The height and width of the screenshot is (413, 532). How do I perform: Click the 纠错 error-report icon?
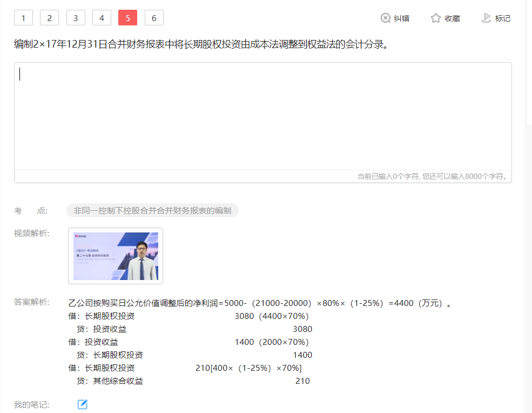(386, 18)
